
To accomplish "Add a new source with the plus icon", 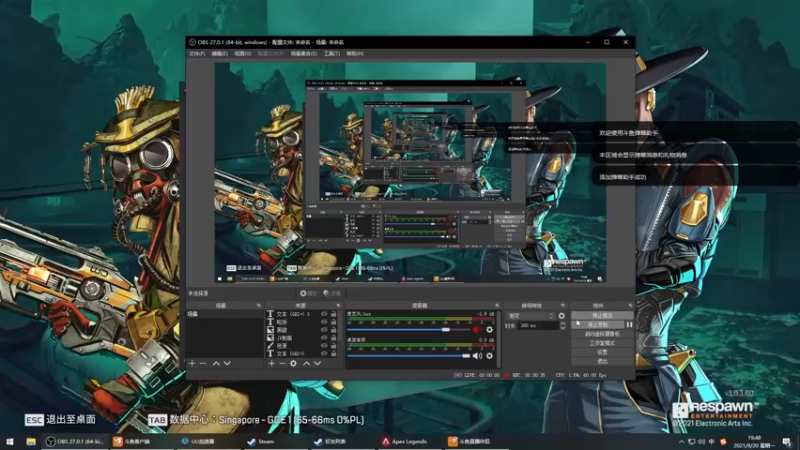I will click(271, 363).
